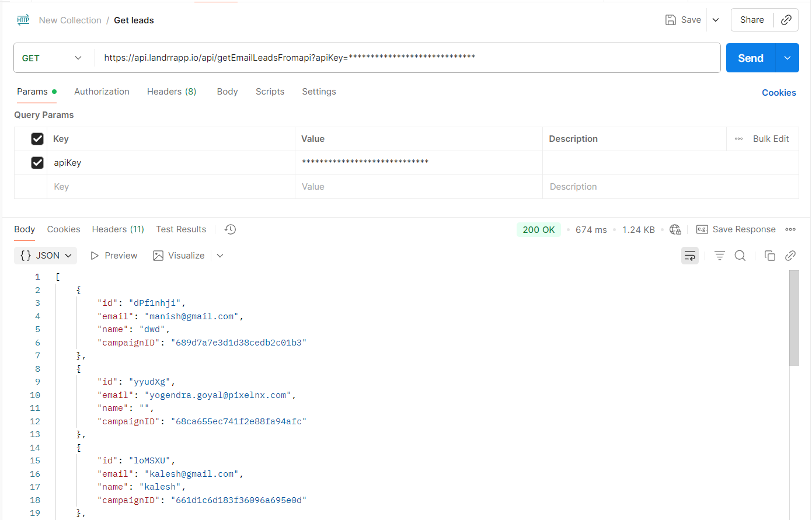Screen dimensions: 812x520
Task: Switch to the Authorization tab
Action: 102,92
